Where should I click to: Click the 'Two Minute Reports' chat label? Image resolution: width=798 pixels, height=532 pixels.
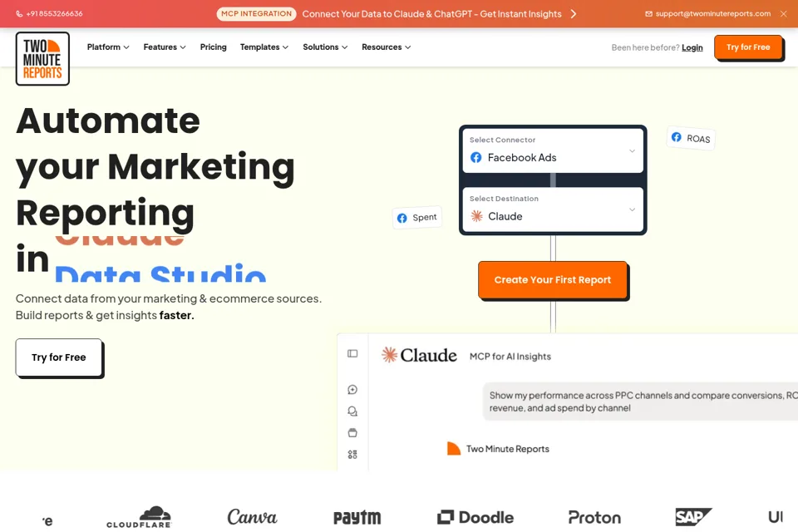507,449
